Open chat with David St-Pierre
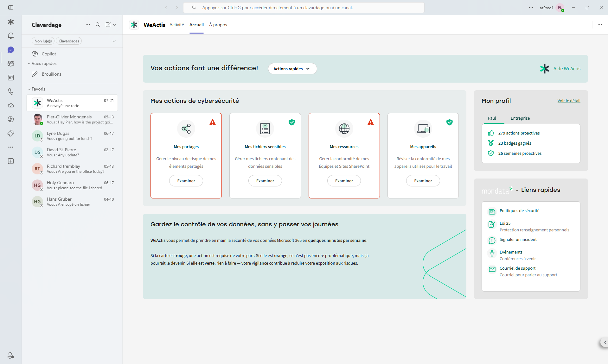The image size is (608, 364). [x=72, y=152]
